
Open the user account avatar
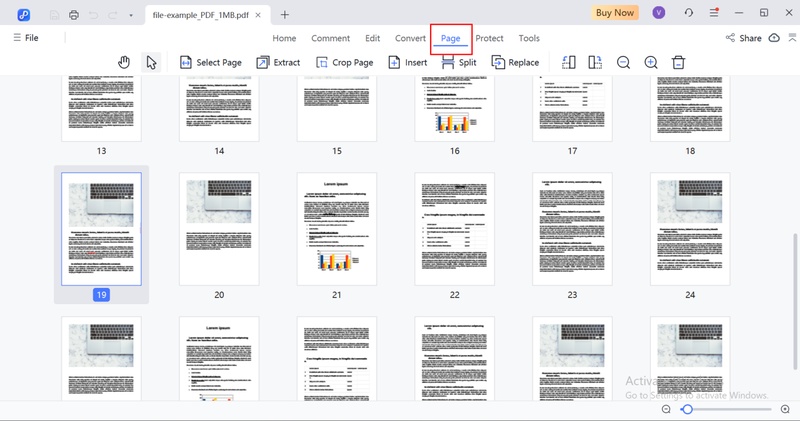pos(659,13)
